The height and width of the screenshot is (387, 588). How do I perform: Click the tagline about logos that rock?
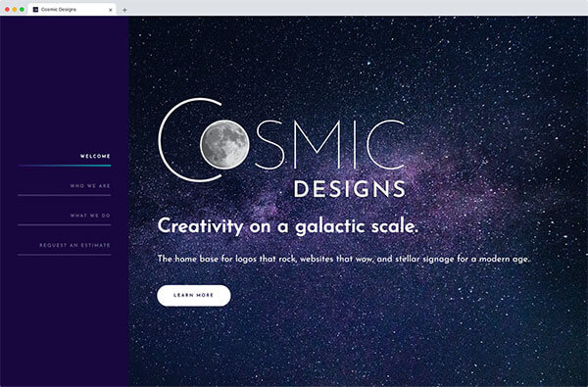[344, 259]
